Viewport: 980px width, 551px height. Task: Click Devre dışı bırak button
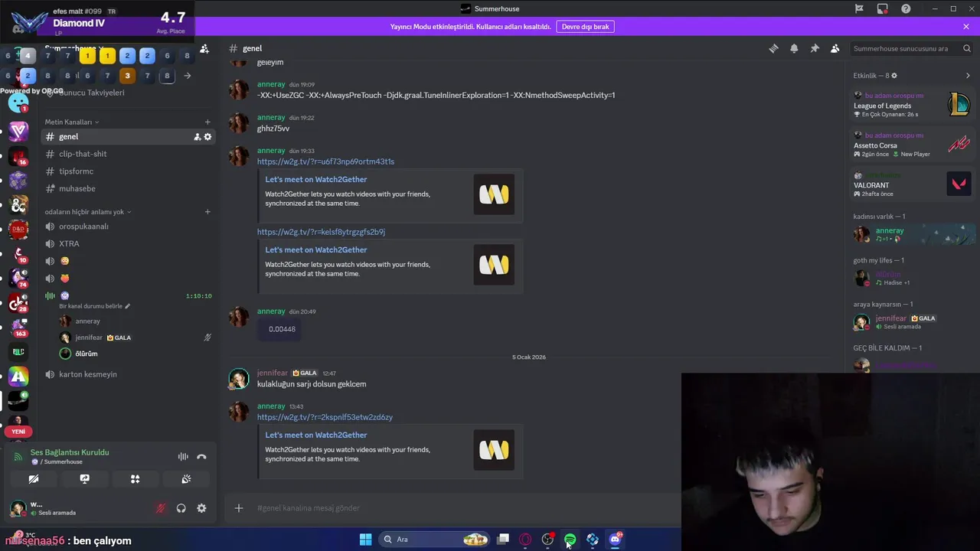tap(585, 26)
